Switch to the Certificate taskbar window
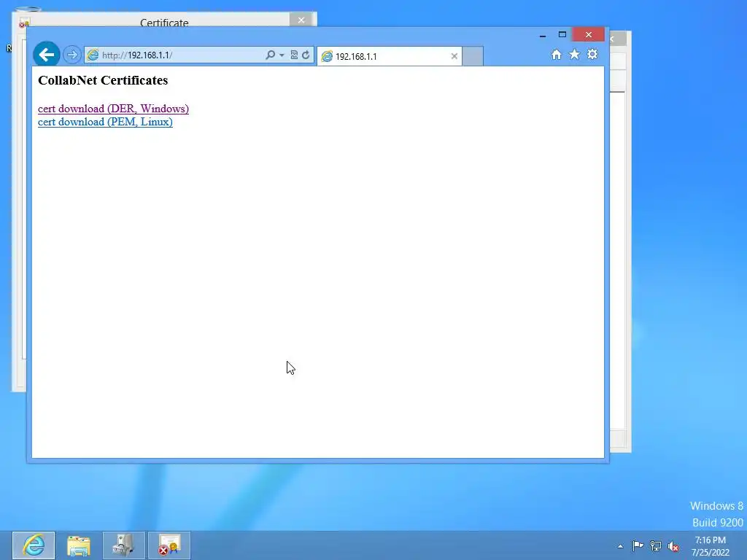Viewport: 747px width, 560px height. point(169,545)
